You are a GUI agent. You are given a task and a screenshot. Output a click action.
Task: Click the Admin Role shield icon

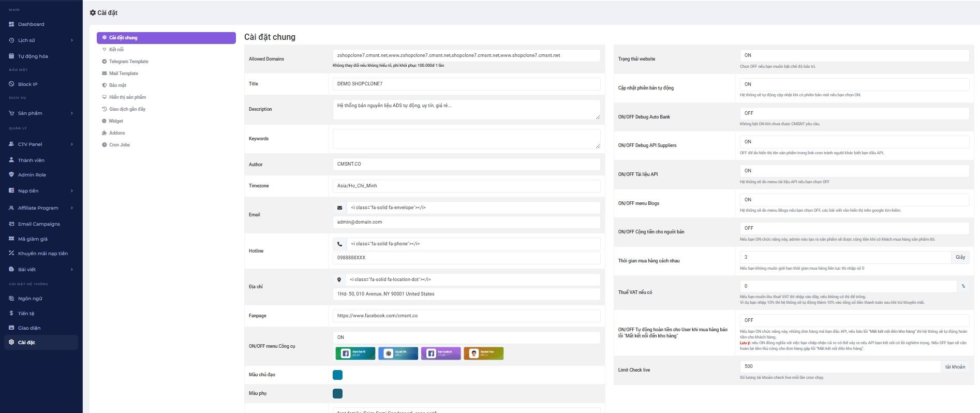pyautogui.click(x=11, y=175)
